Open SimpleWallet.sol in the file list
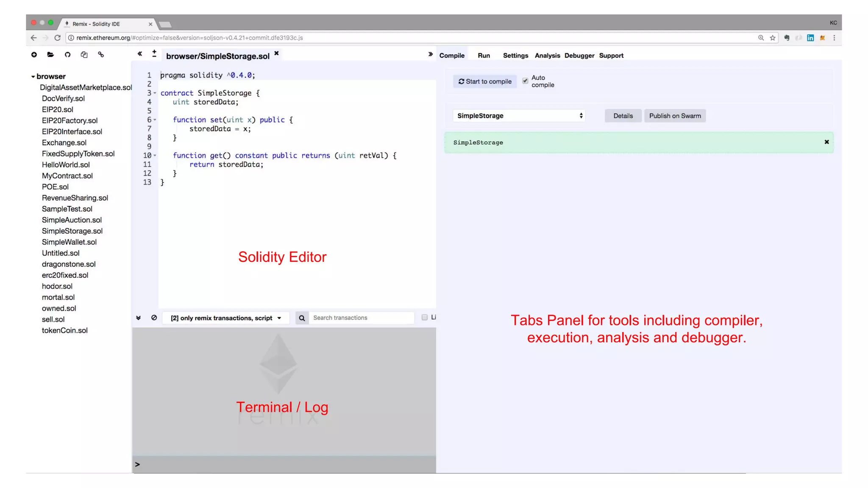This screenshot has width=868, height=488. pos(69,242)
